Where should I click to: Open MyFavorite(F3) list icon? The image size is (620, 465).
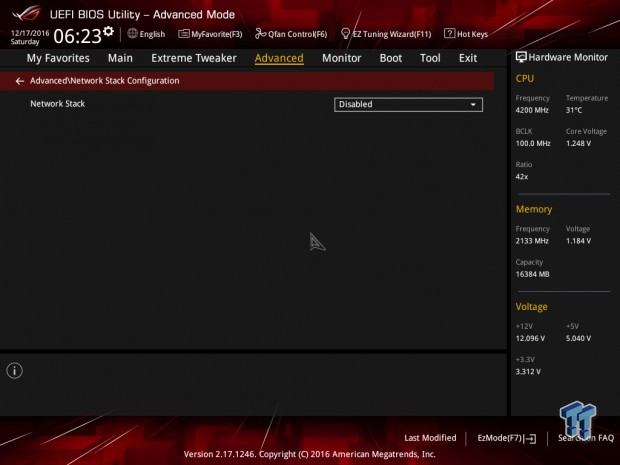coord(184,34)
